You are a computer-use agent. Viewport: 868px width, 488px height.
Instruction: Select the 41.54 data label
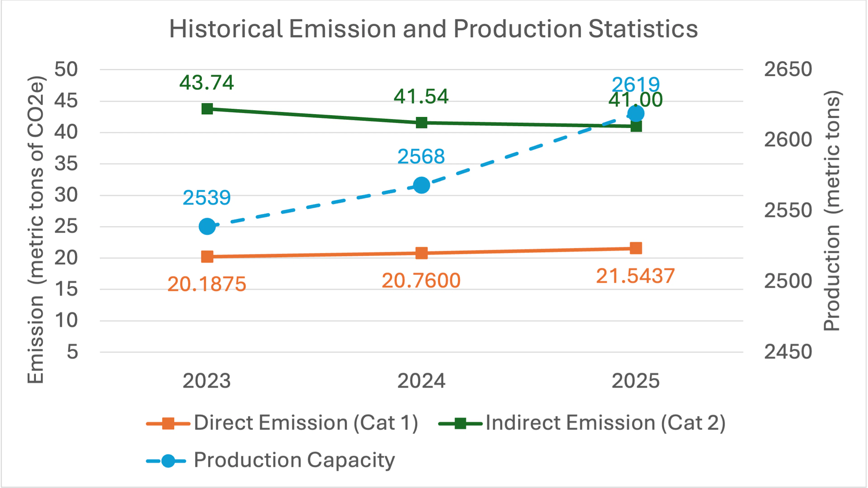click(421, 96)
